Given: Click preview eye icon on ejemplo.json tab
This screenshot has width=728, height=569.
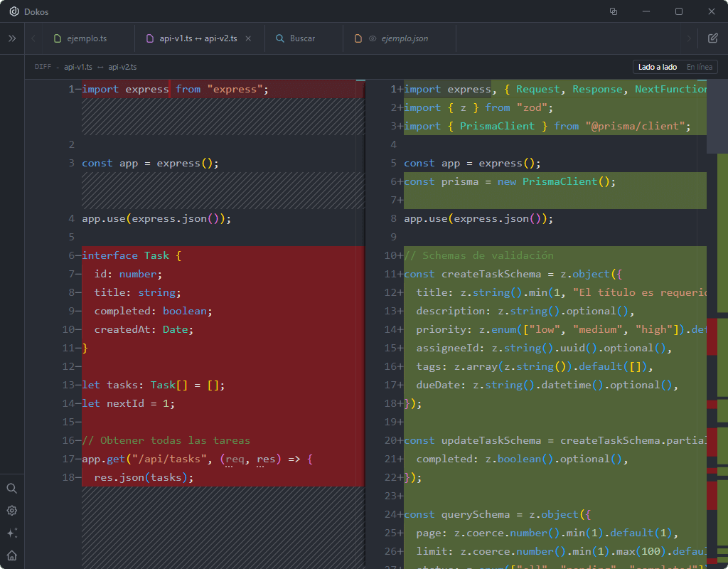Looking at the screenshot, I should 372,38.
